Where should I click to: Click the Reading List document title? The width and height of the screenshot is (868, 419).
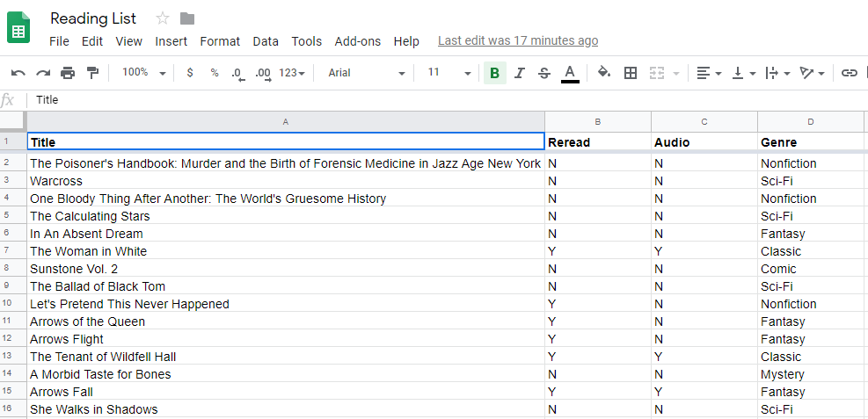(x=93, y=18)
